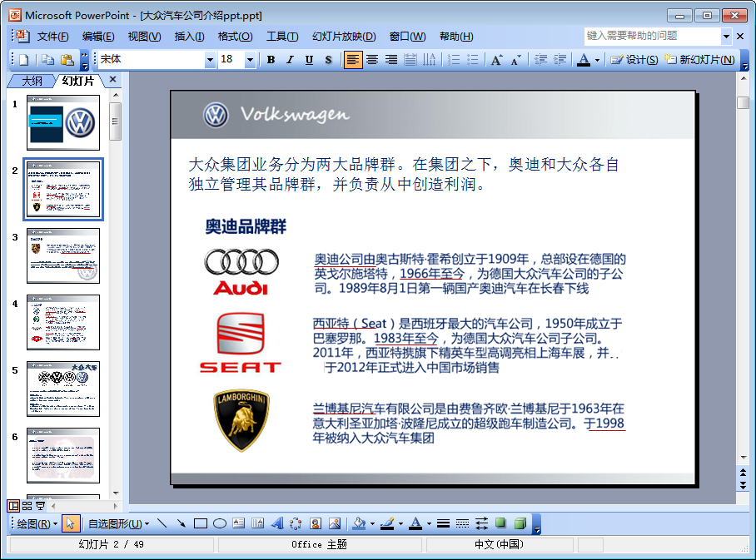Select the Rectangle drawing tool
Screen dimensions: 756x560
tap(201, 523)
